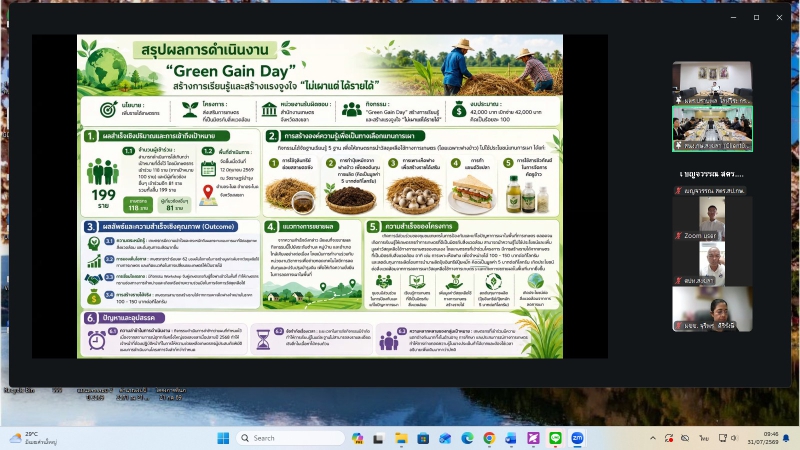
Task: Minimize the Zoom meeting window
Action: 733,17
